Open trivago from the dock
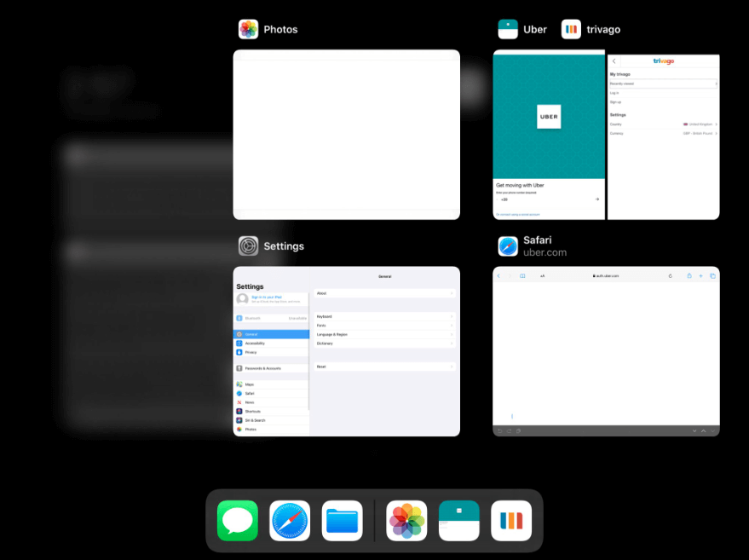Image resolution: width=749 pixels, height=560 pixels. [511, 520]
